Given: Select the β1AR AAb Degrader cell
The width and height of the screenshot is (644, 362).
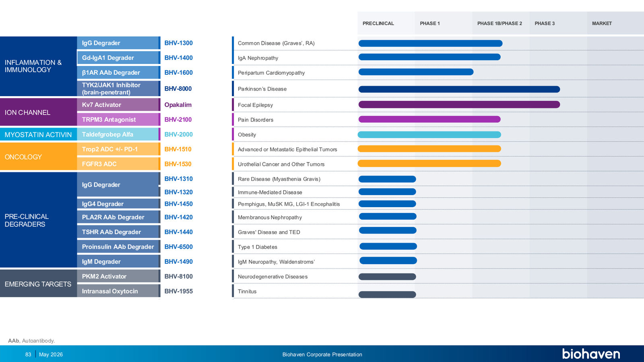Looking at the screenshot, I should (x=118, y=72).
